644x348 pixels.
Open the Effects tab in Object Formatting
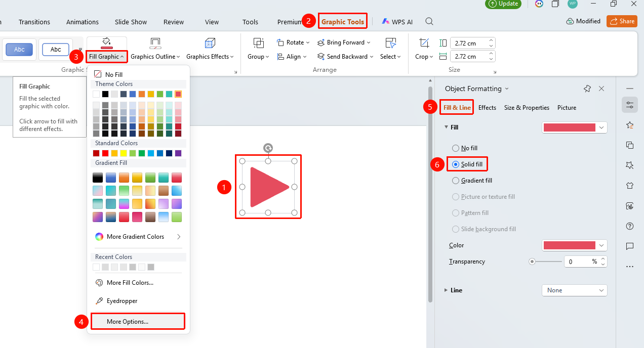(487, 108)
